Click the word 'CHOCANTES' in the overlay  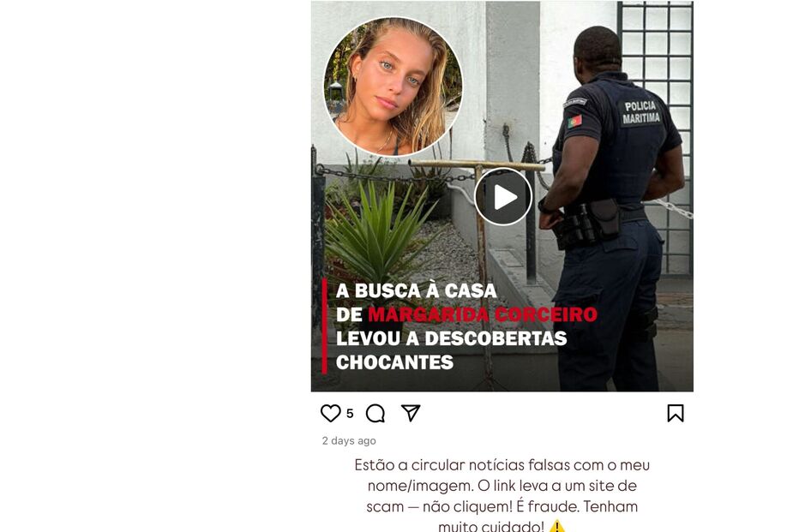394,362
